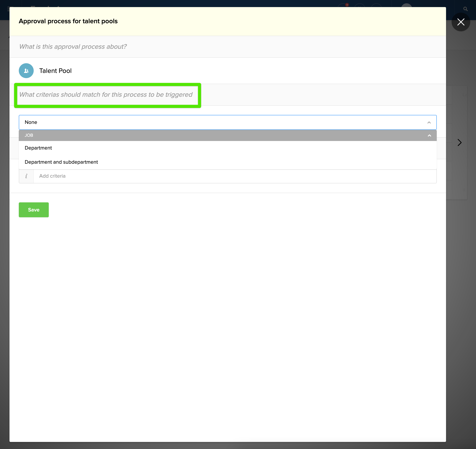
Task: Click the JOB group header label
Action: coord(29,135)
